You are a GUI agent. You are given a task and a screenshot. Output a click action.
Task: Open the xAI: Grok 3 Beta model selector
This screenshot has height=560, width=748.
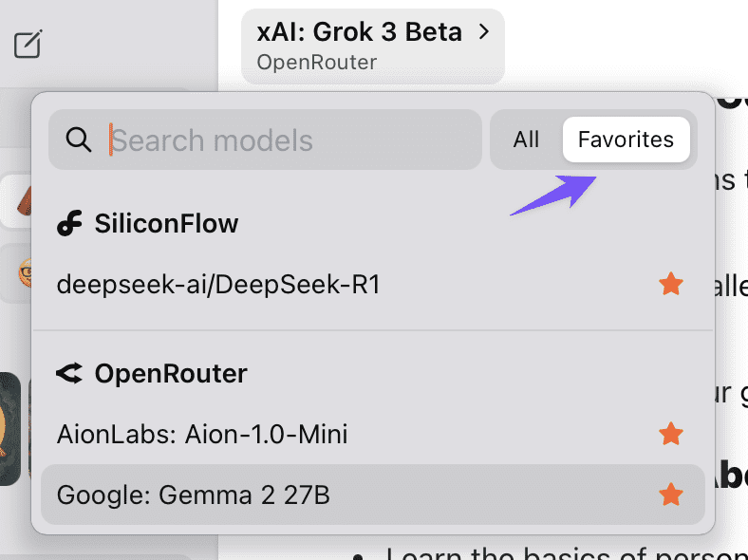372,47
